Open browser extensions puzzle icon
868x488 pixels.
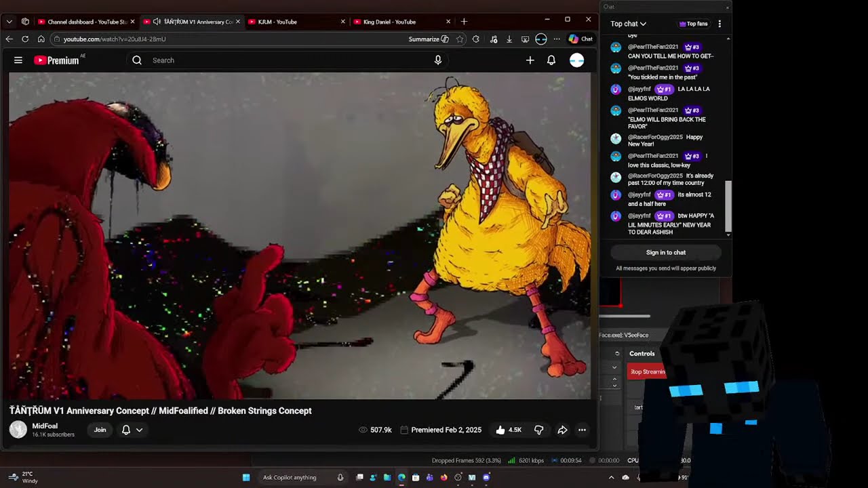tap(476, 39)
